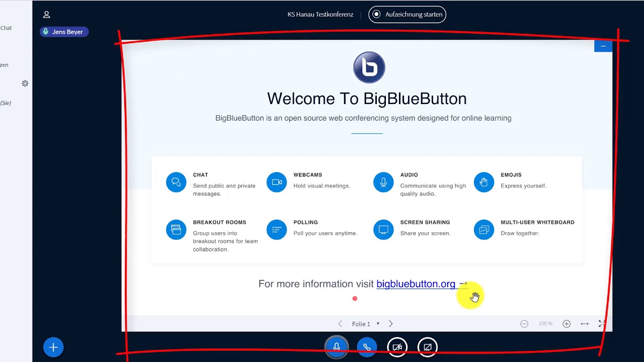This screenshot has width=644, height=362.
Task: Leave audio with phone button
Action: [x=367, y=347]
